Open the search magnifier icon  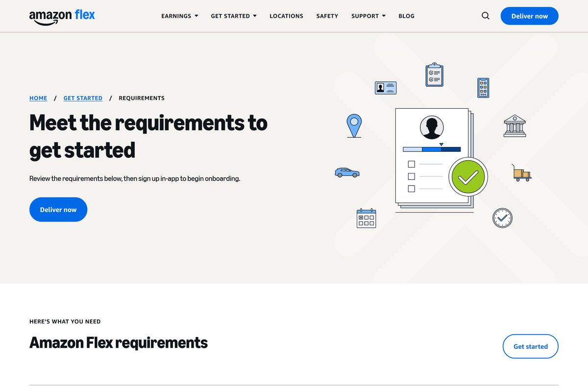tap(486, 16)
